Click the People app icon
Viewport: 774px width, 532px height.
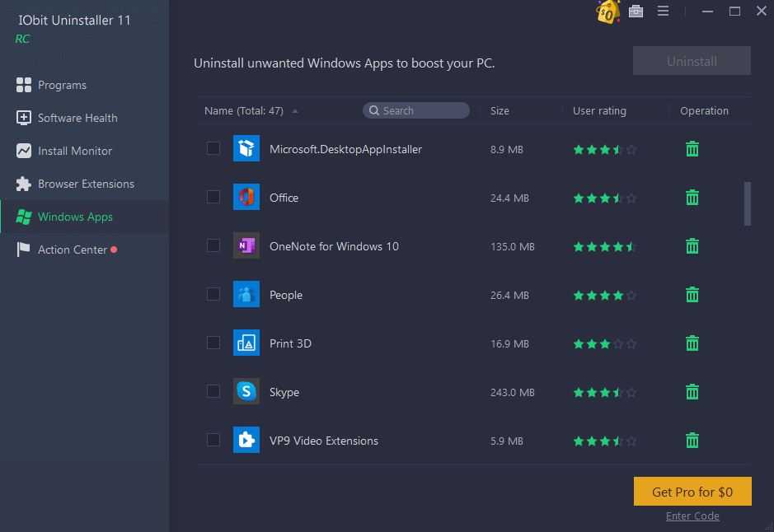coord(246,294)
